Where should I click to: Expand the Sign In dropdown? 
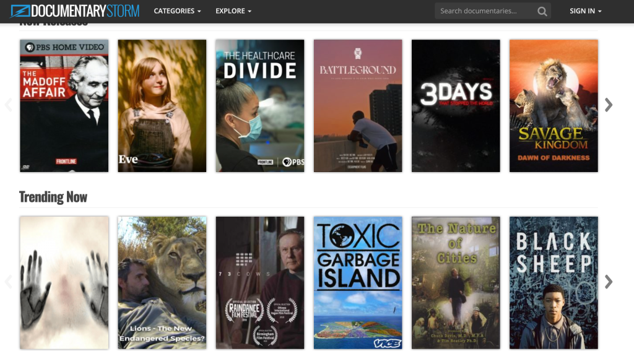586,11
